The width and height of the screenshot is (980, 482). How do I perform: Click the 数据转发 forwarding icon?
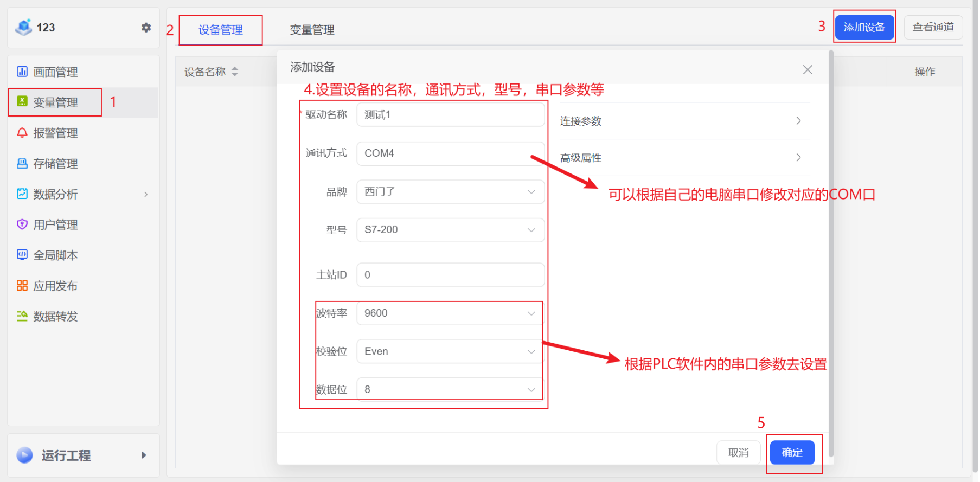(22, 316)
